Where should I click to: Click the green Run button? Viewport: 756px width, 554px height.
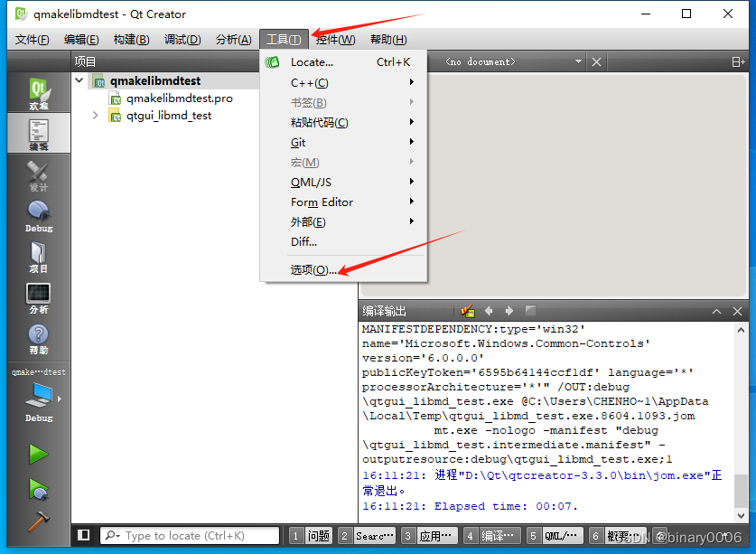39,454
